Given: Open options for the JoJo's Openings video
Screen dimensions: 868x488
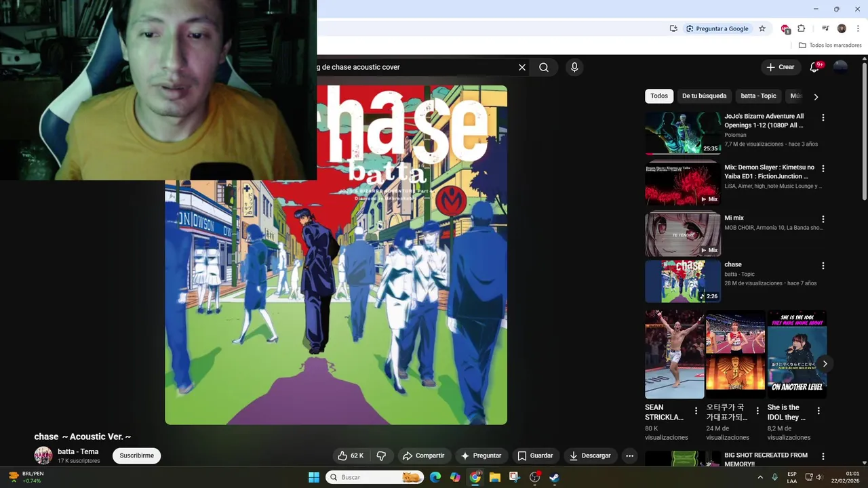Looking at the screenshot, I should (x=823, y=117).
